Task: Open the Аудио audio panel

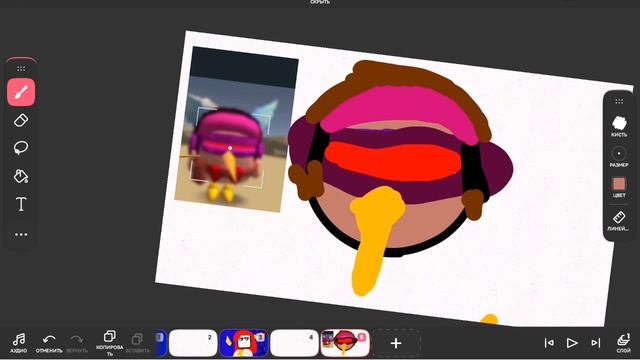Action: (x=19, y=343)
